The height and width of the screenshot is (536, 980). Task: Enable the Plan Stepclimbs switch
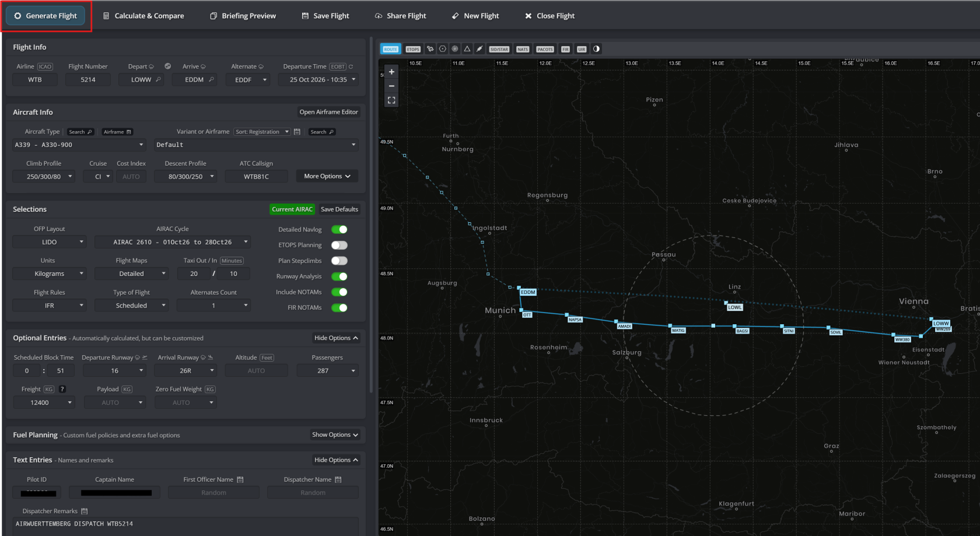(x=339, y=261)
